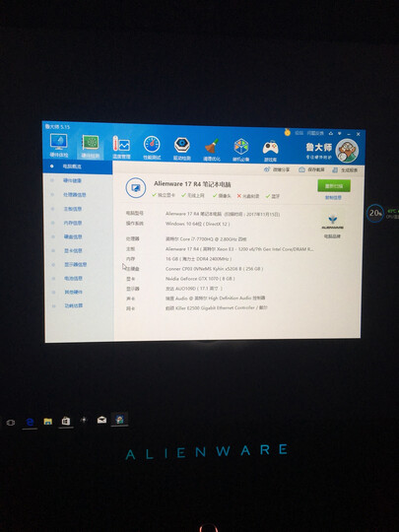Click the 生成报表 generate report button
Screen dimensions: 399x532
pos(345,170)
